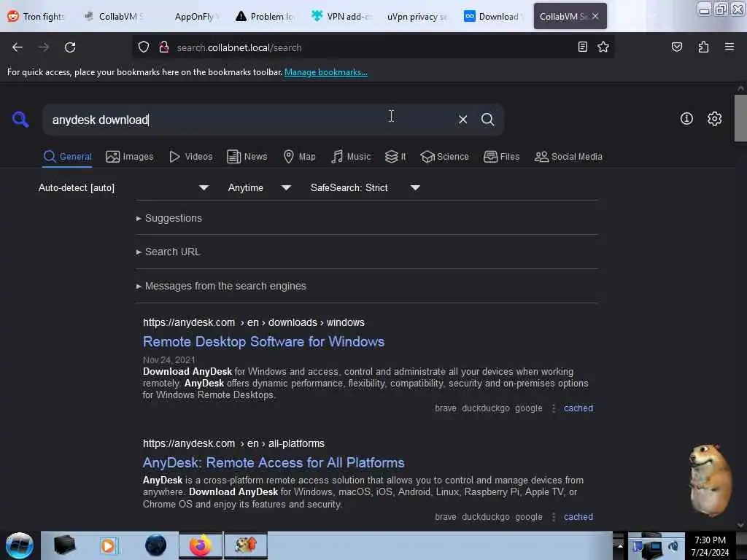Screen dimensions: 747x560
Task: Clear the search query with X
Action: tap(462, 120)
